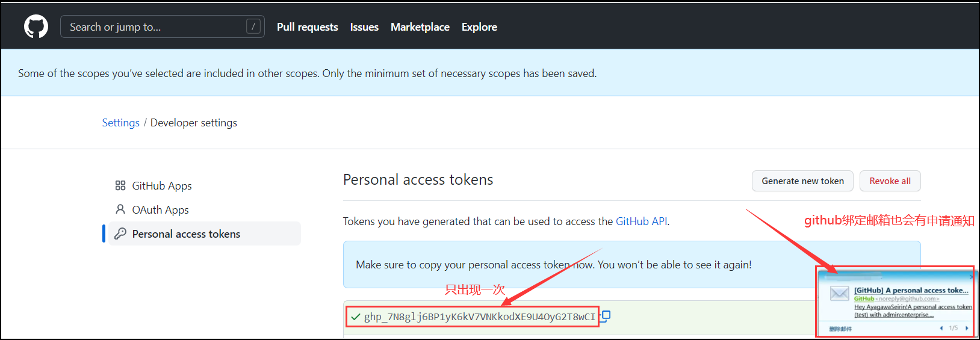Click the GitHub Octocat logo
The width and height of the screenshot is (980, 340).
36,27
